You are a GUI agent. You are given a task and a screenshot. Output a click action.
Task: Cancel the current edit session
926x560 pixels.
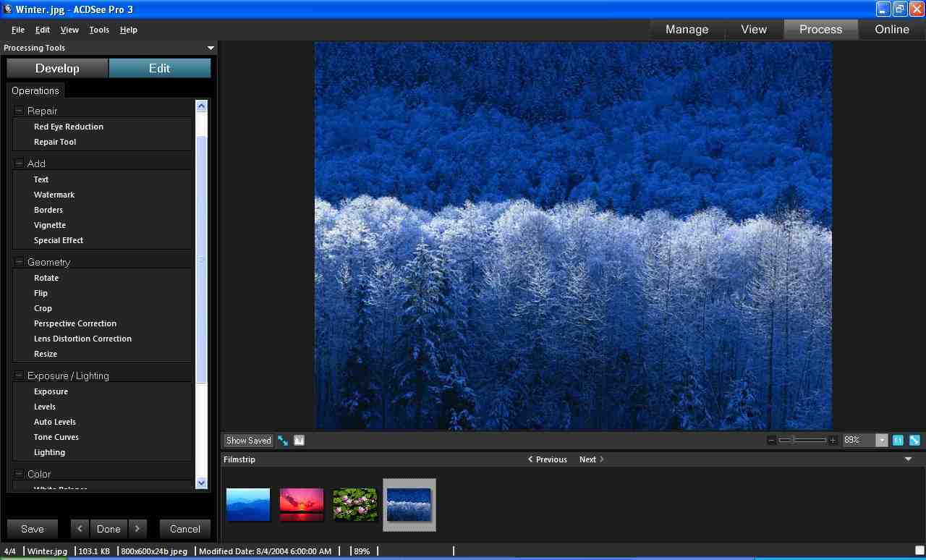(x=184, y=529)
